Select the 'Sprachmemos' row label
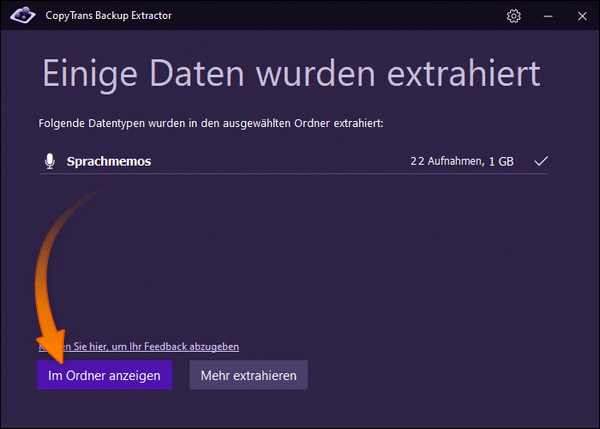 109,161
